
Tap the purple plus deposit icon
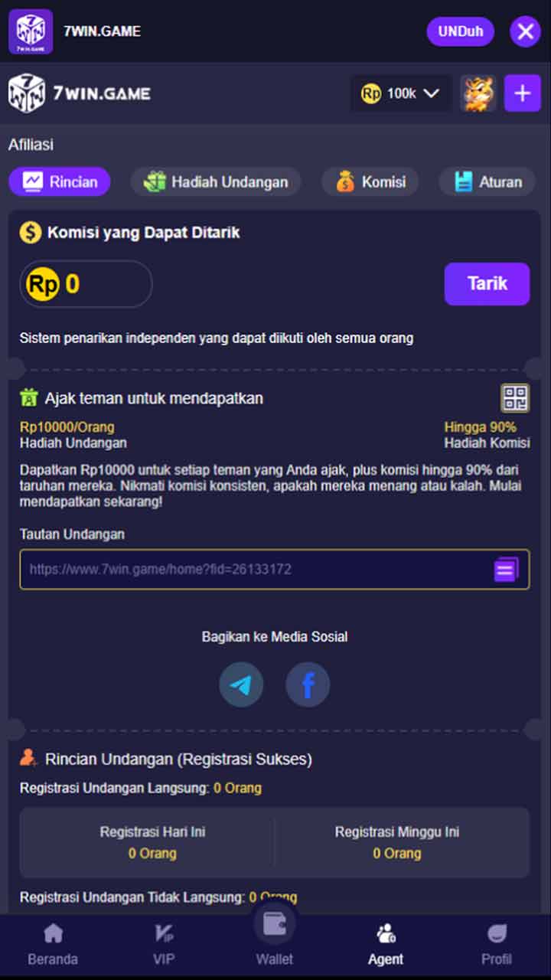point(523,93)
